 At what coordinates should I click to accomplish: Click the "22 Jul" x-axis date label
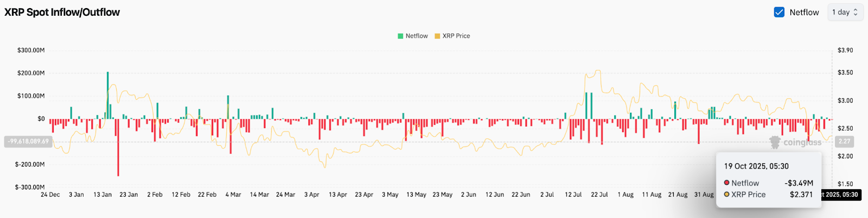click(x=599, y=195)
